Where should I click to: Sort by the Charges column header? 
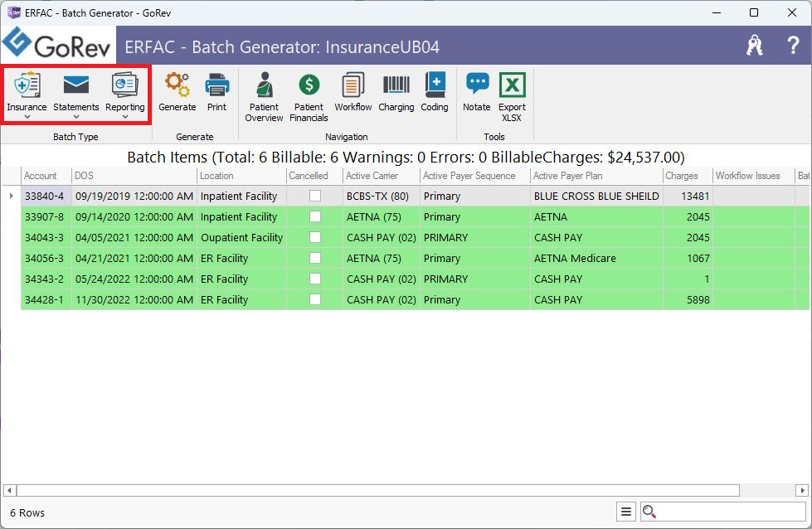click(688, 176)
